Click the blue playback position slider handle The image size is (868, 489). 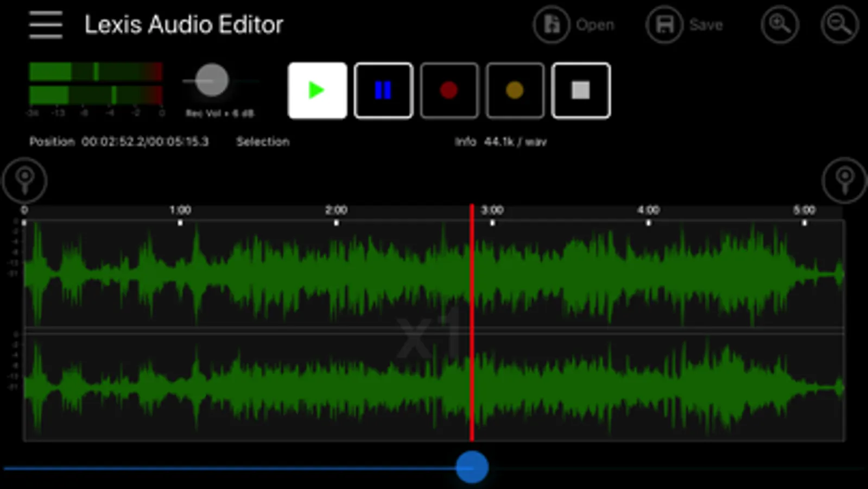472,467
